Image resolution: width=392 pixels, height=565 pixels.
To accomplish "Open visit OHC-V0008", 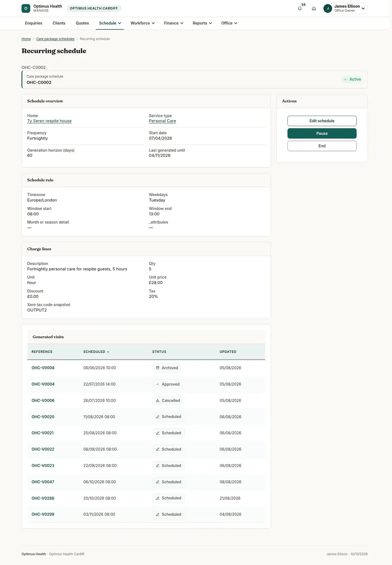I will click(43, 368).
